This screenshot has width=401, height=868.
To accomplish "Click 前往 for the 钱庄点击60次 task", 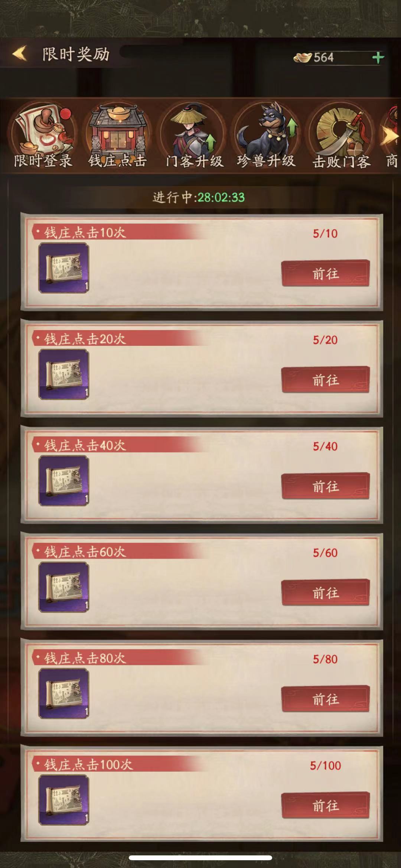I will click(325, 592).
